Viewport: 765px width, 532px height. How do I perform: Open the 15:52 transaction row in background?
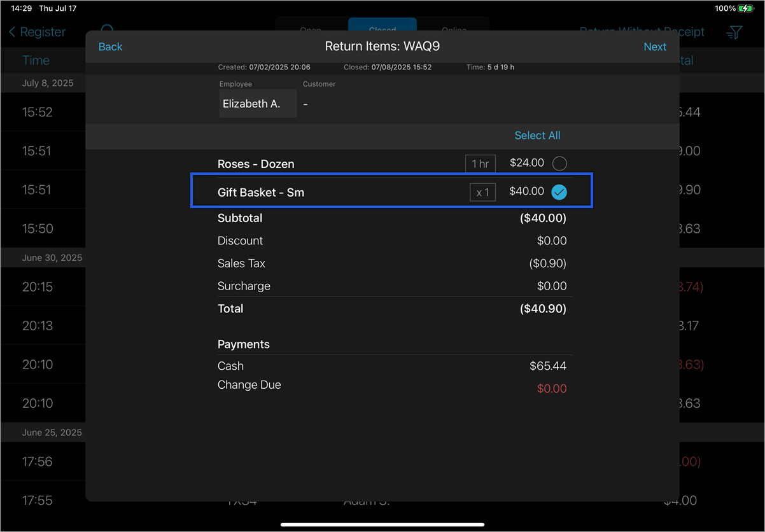[x=43, y=112]
